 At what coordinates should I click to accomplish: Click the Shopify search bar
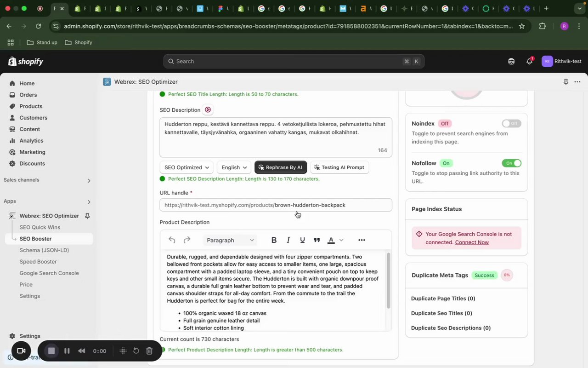(294, 61)
